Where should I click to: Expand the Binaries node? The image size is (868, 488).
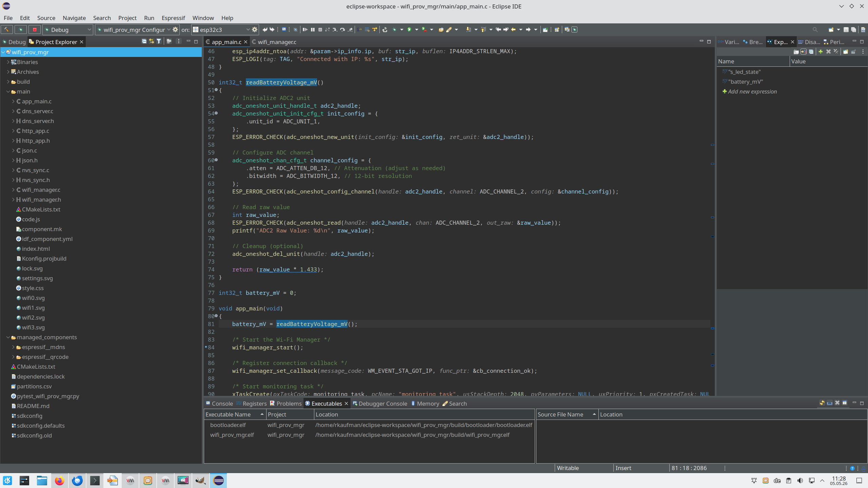[8, 62]
